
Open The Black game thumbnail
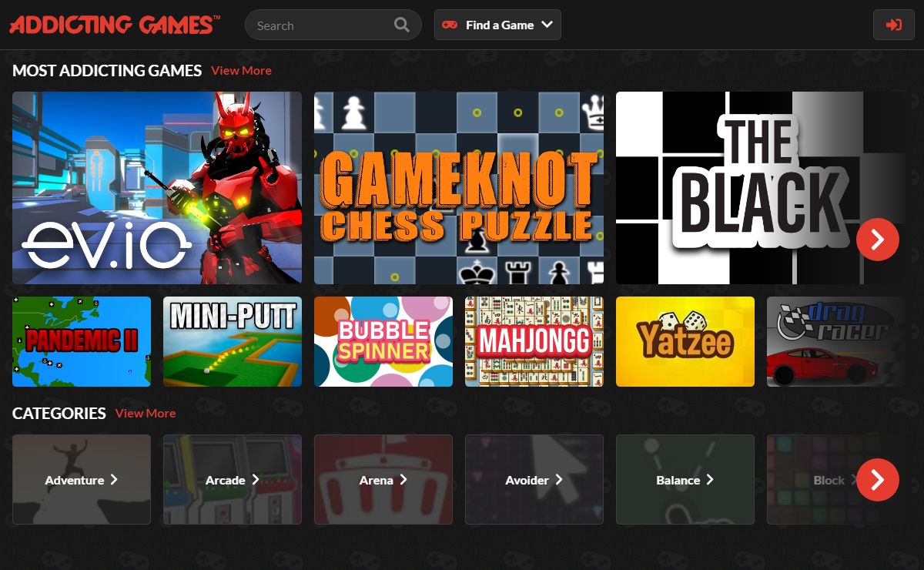point(761,188)
